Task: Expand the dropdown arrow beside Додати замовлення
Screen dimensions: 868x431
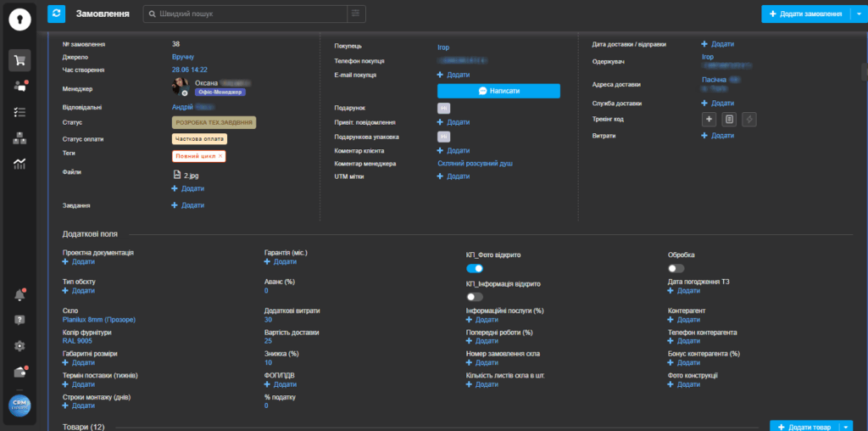Action: pyautogui.click(x=854, y=14)
